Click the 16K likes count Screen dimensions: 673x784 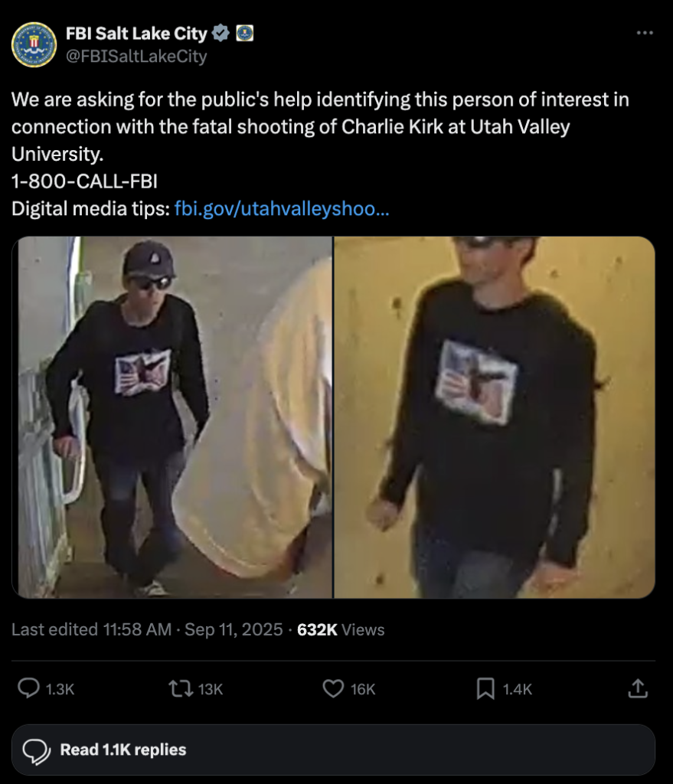(362, 689)
